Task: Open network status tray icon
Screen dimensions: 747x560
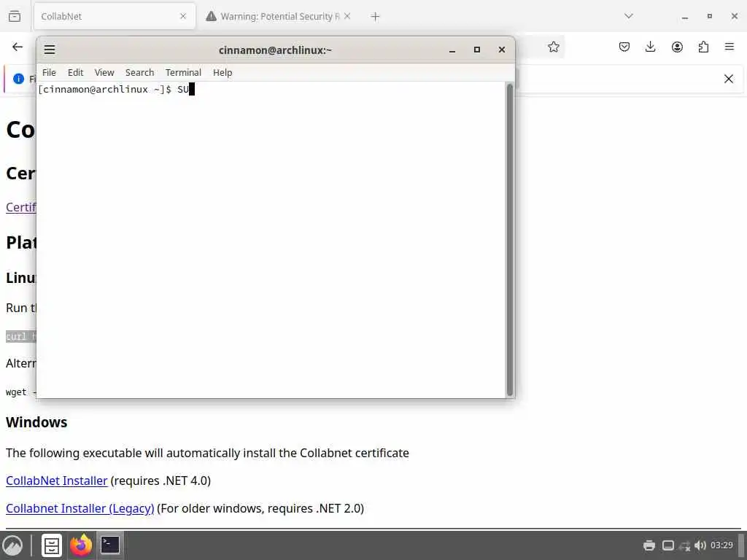Action: tap(684, 545)
